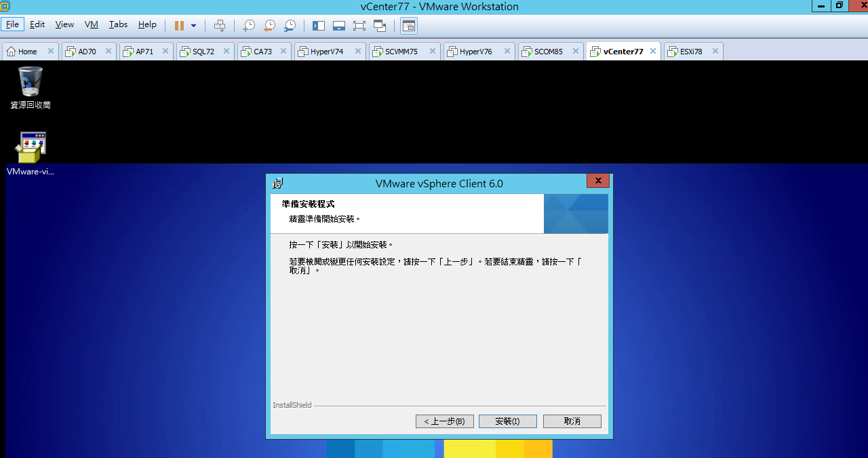Switch to the Home tab
868x458 pixels.
click(27, 52)
